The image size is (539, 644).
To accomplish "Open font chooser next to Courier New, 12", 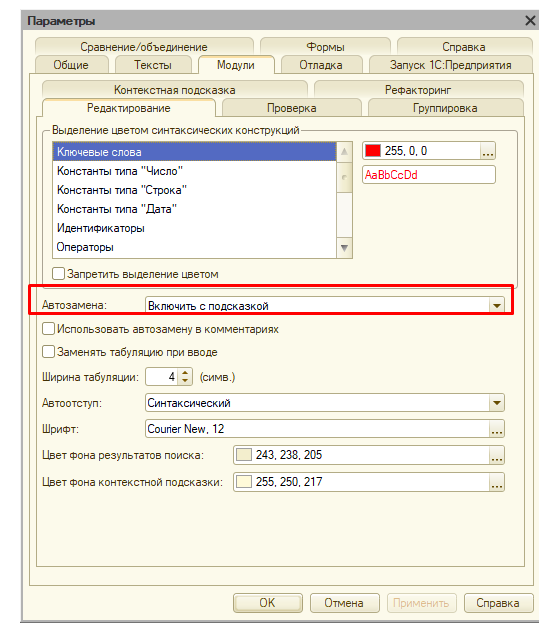I will click(497, 429).
